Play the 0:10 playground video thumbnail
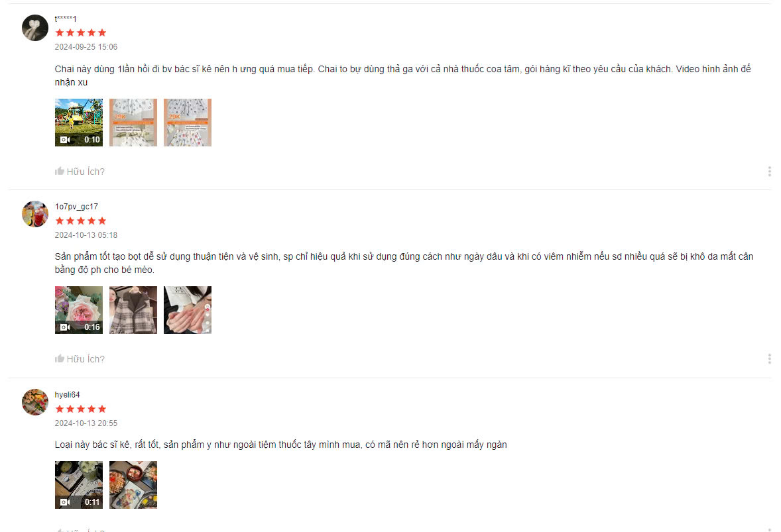This screenshot has width=781, height=532. tap(79, 123)
